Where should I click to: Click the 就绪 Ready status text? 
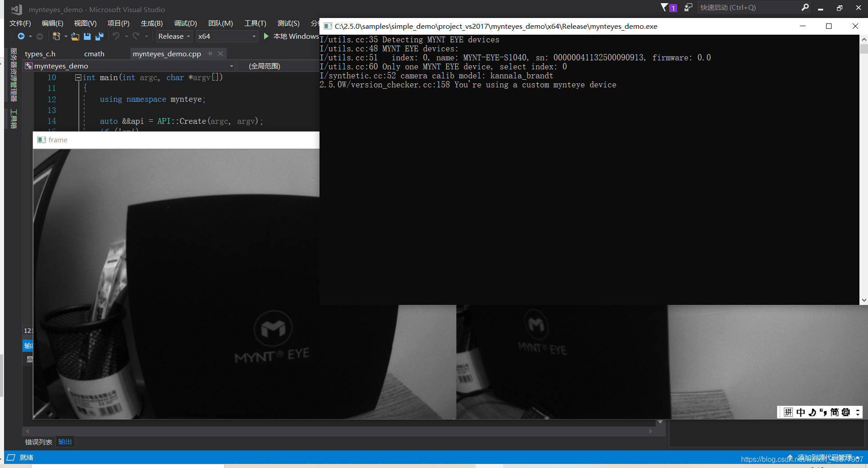click(27, 457)
